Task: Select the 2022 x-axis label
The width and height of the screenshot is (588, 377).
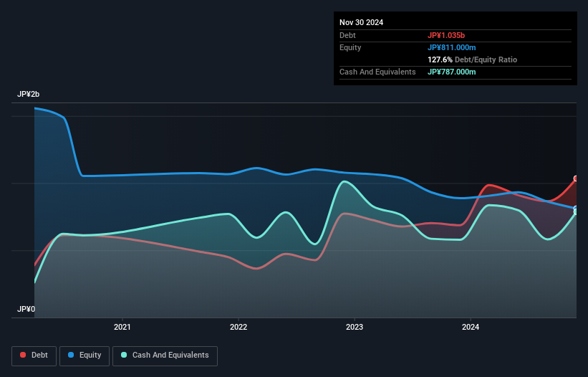Action: (x=238, y=327)
